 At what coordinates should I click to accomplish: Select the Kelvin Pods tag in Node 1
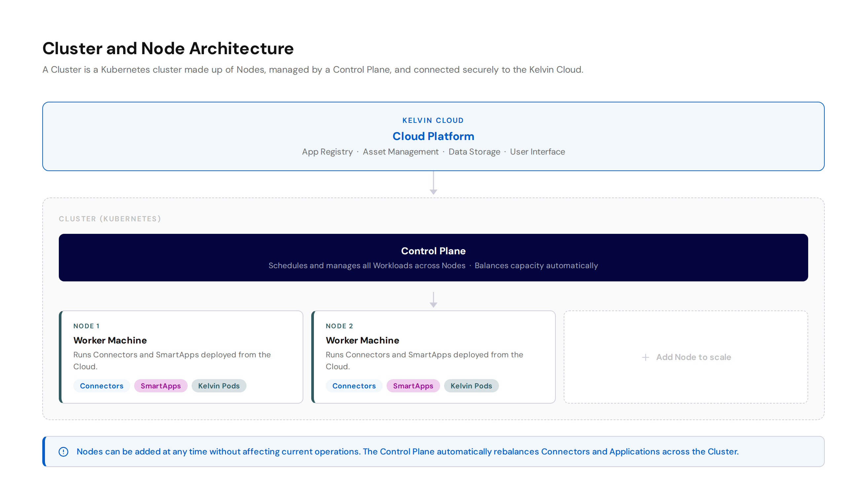[219, 386]
